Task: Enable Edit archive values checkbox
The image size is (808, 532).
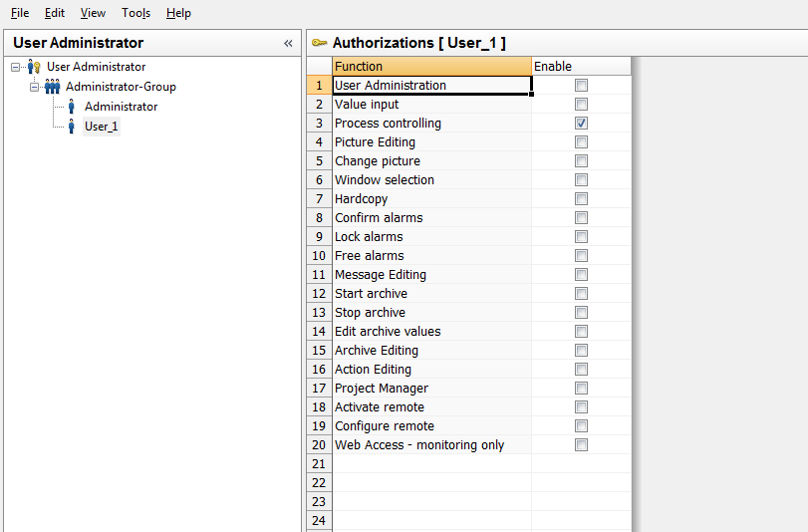Action: coord(581,332)
